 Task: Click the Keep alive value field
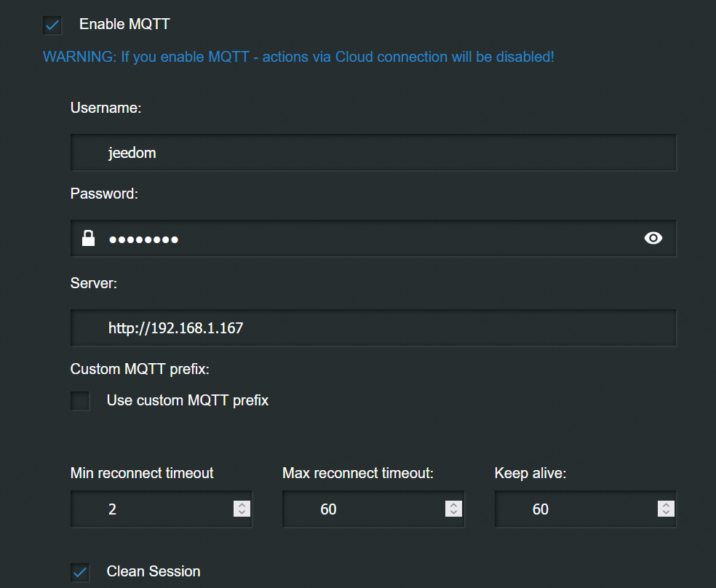575,509
